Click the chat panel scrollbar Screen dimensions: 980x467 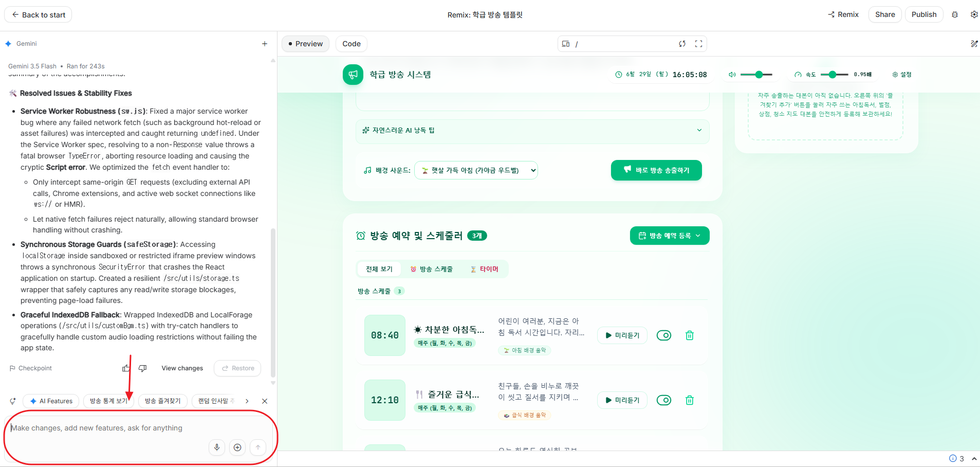pyautogui.click(x=273, y=303)
